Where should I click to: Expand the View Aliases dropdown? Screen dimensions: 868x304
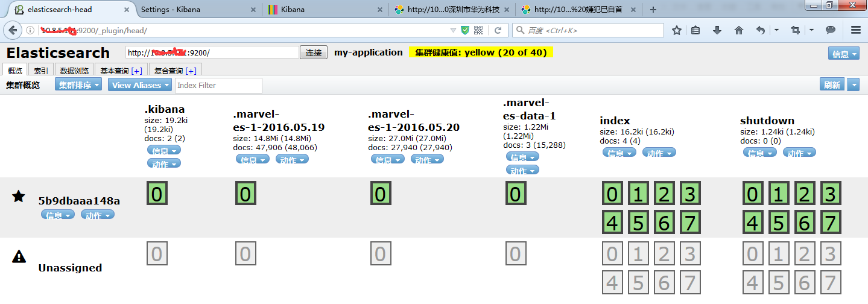coord(140,85)
